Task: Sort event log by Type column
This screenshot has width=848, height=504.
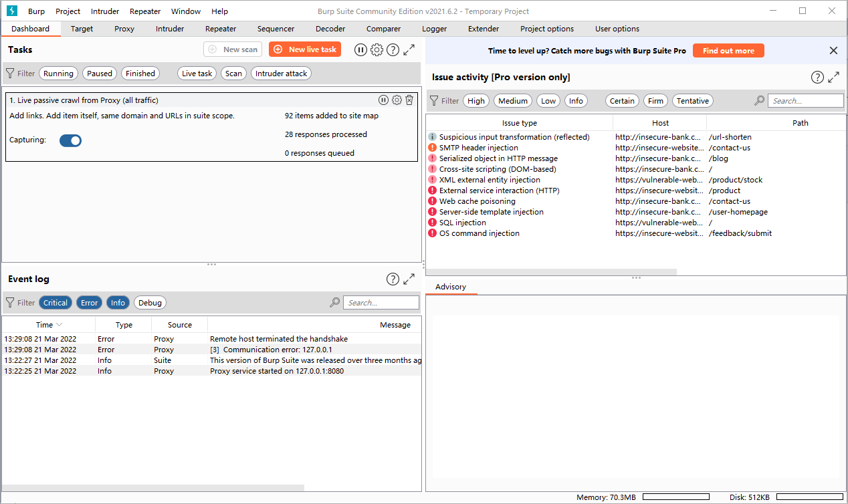Action: pyautogui.click(x=124, y=325)
